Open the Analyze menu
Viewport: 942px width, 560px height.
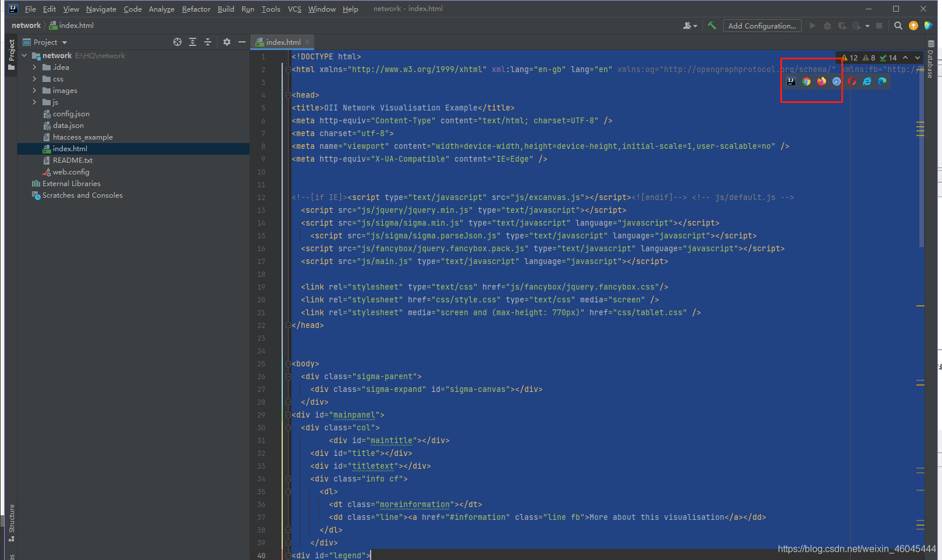pos(161,9)
